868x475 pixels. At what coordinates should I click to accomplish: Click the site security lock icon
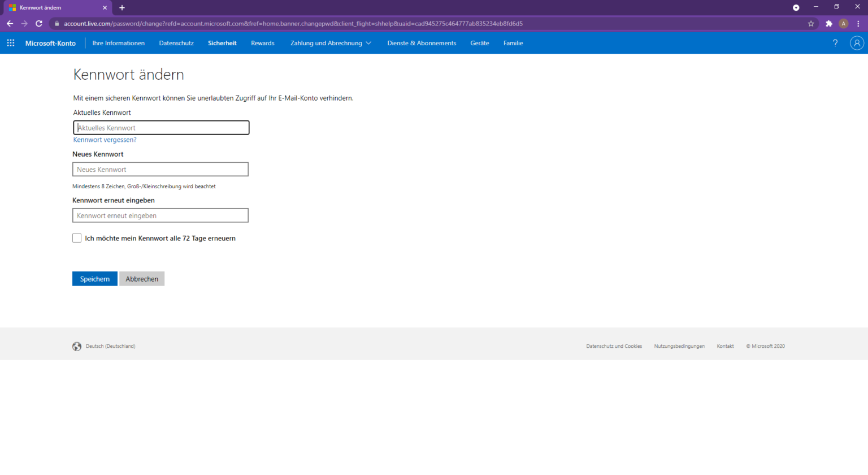point(56,24)
